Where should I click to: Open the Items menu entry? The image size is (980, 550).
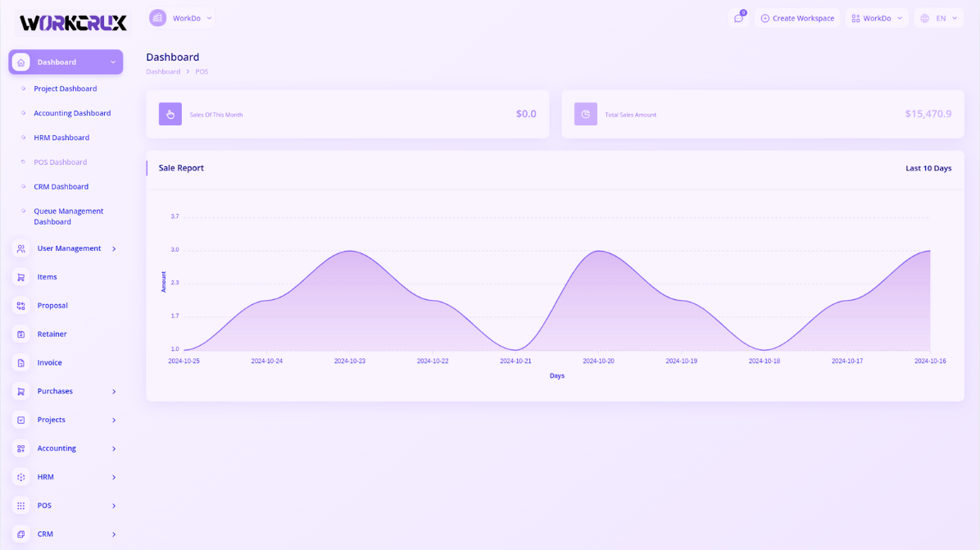(47, 277)
